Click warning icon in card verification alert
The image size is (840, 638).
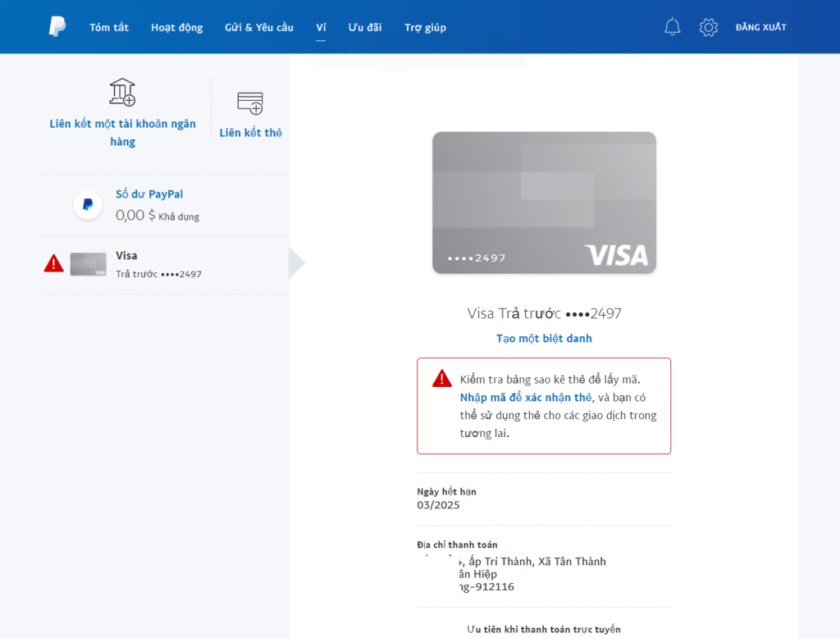coord(442,379)
